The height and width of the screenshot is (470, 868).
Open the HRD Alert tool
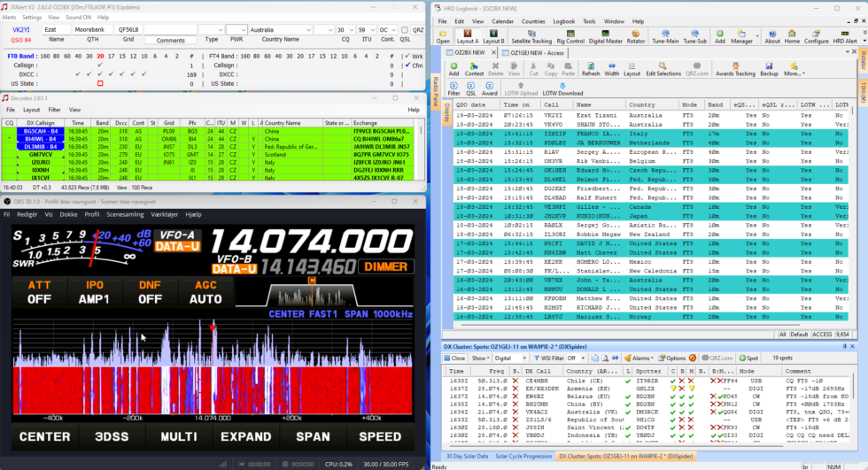pyautogui.click(x=845, y=36)
